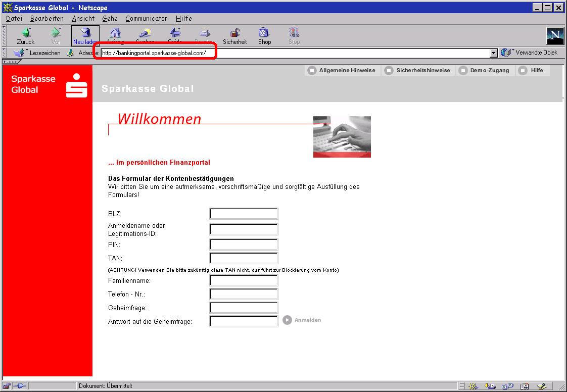Open the Datei menu
Screen dimensions: 567x392
click(x=14, y=19)
